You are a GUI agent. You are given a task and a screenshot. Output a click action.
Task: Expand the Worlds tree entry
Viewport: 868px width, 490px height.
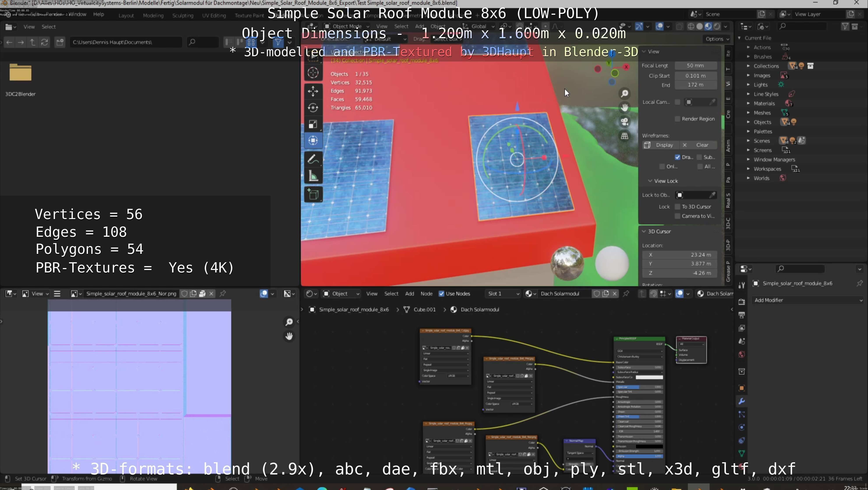[748, 178]
